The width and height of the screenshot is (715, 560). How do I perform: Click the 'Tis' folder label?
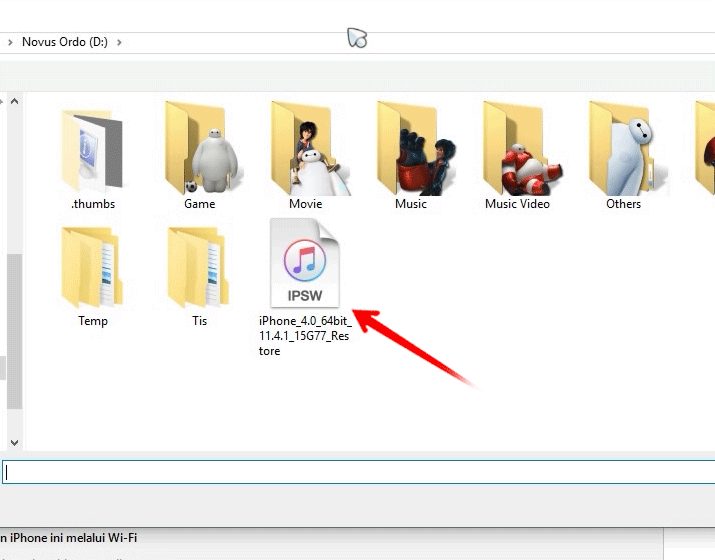[199, 321]
